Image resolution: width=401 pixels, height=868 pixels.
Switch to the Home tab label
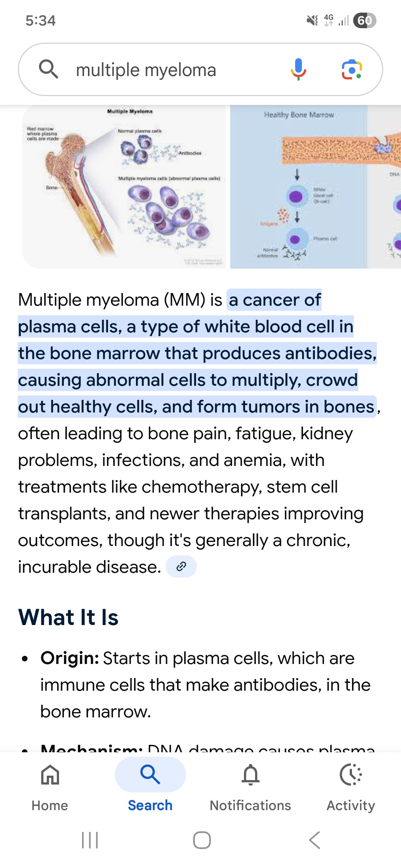pyautogui.click(x=50, y=805)
